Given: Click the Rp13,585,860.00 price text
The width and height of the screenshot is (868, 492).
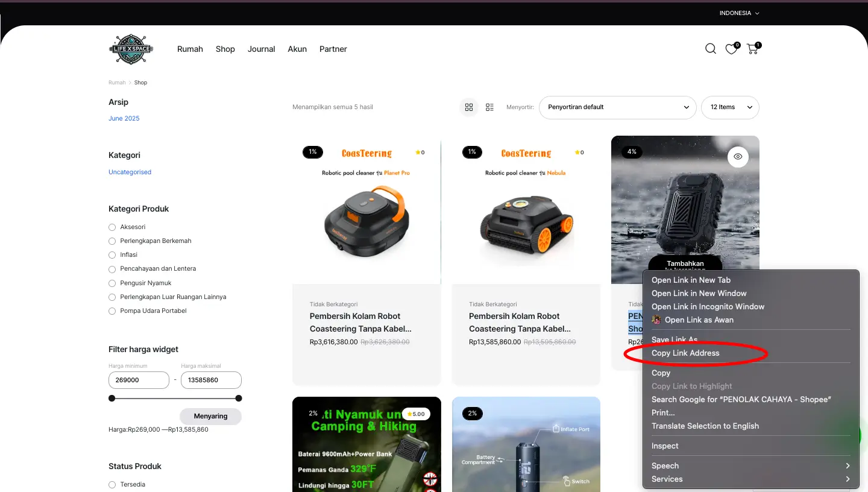Looking at the screenshot, I should point(495,342).
